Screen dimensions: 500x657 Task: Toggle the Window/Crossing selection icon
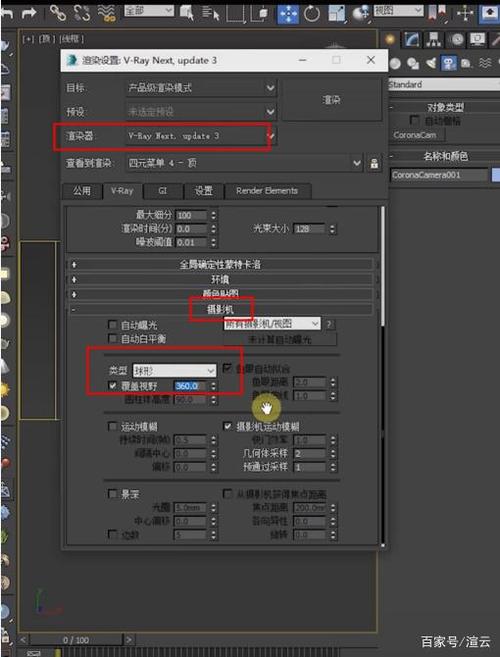tap(259, 13)
